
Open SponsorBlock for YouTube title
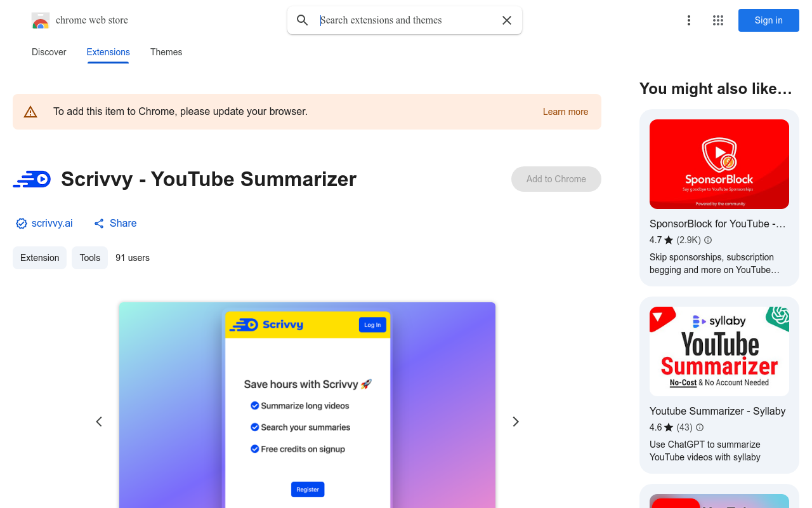[717, 224]
